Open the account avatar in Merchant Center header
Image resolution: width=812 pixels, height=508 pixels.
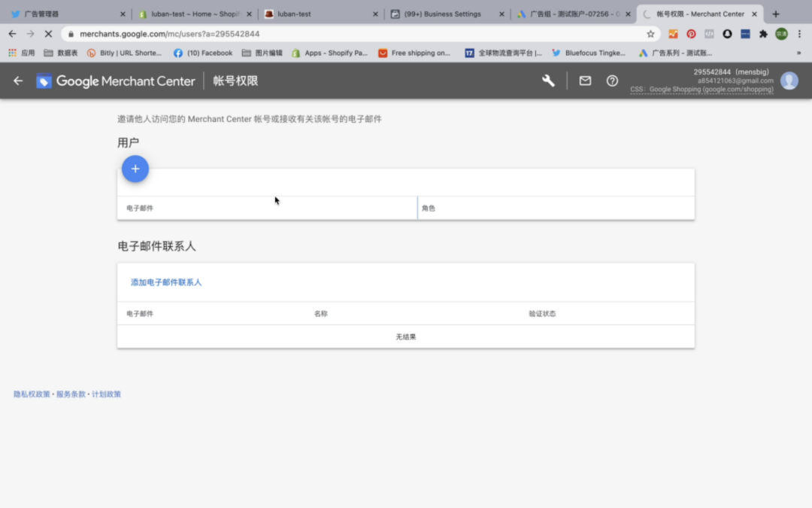click(x=789, y=81)
